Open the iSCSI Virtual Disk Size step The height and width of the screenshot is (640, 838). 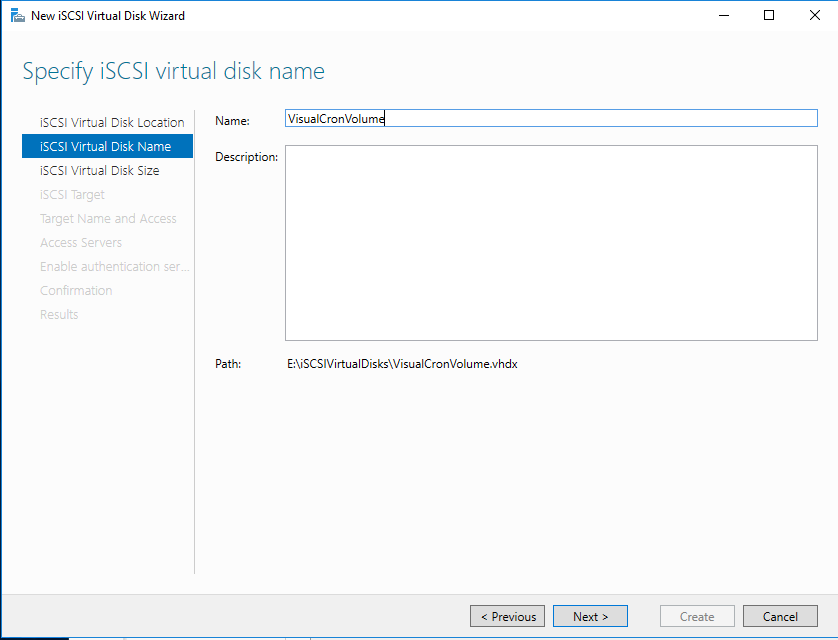[99, 170]
